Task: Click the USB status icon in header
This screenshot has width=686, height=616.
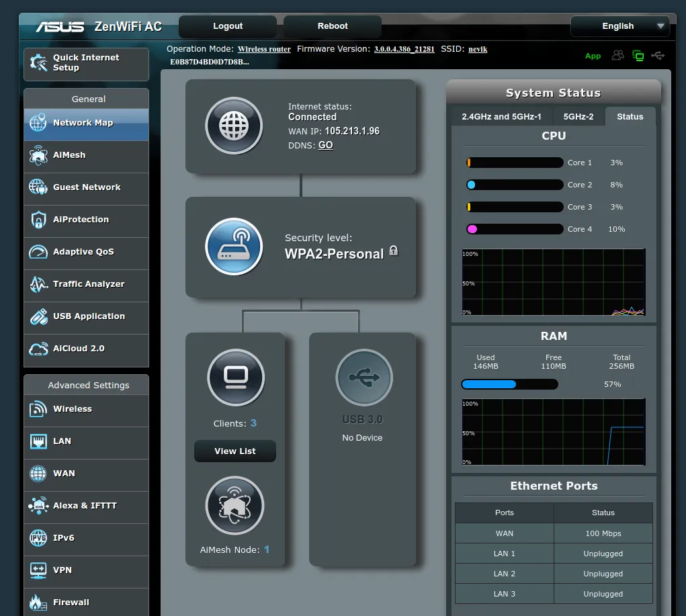Action: click(x=658, y=56)
